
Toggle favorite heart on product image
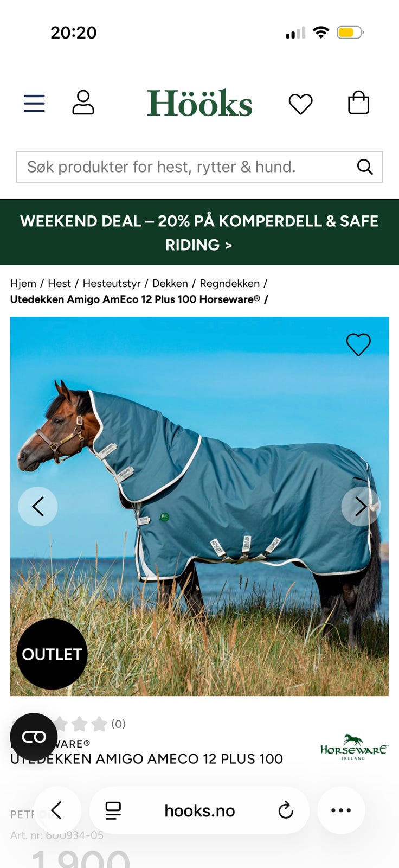[358, 344]
